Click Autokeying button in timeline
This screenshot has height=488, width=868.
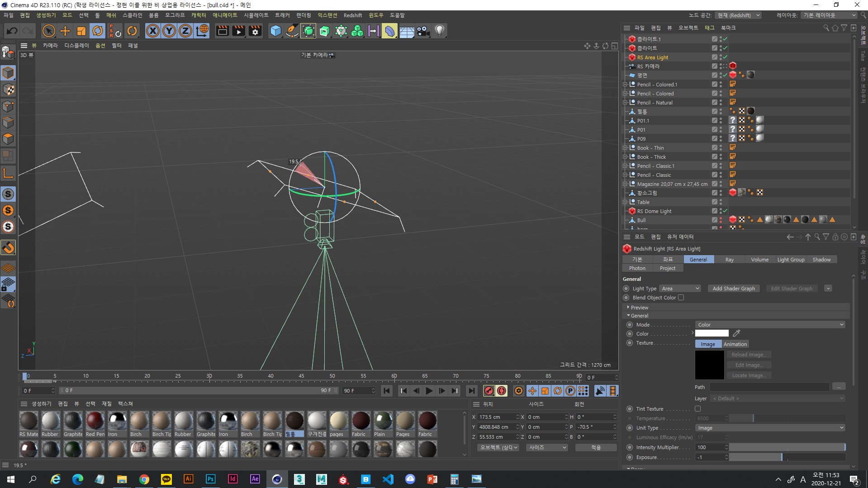[502, 391]
